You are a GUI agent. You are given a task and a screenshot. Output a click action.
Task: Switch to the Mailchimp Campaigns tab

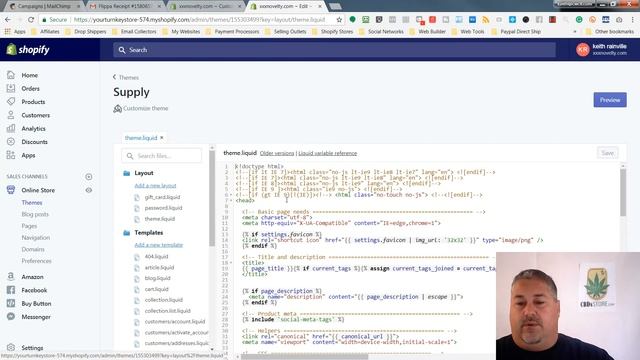pyautogui.click(x=44, y=6)
